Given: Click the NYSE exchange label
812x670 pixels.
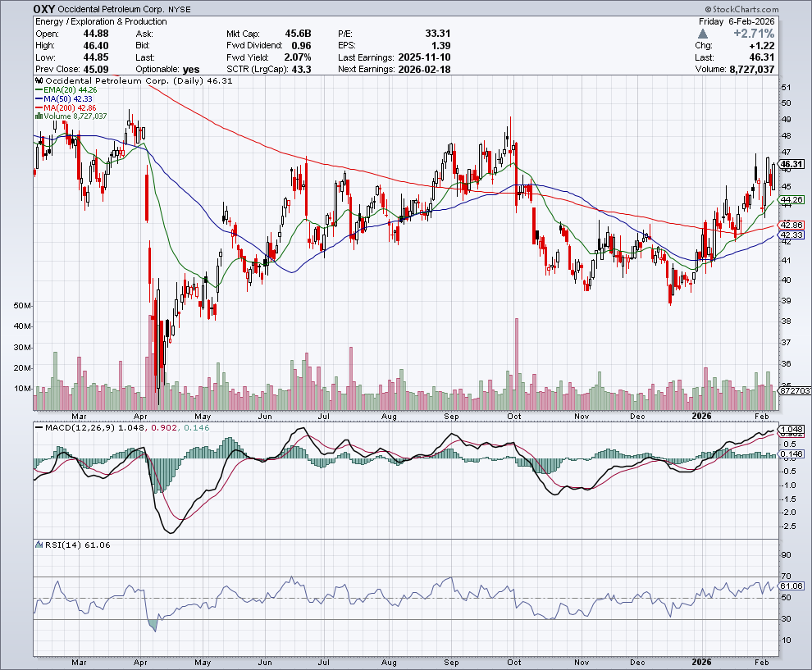Looking at the screenshot, I should pyautogui.click(x=179, y=10).
